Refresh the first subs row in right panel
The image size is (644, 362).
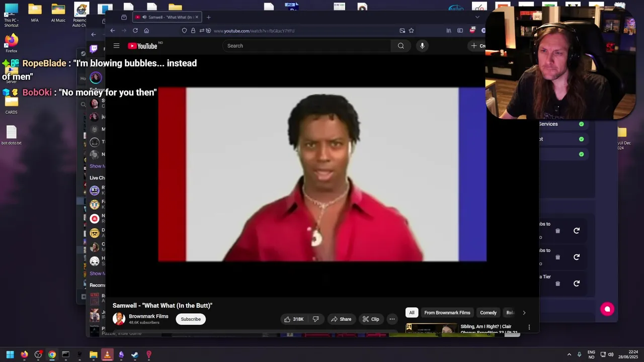(577, 231)
